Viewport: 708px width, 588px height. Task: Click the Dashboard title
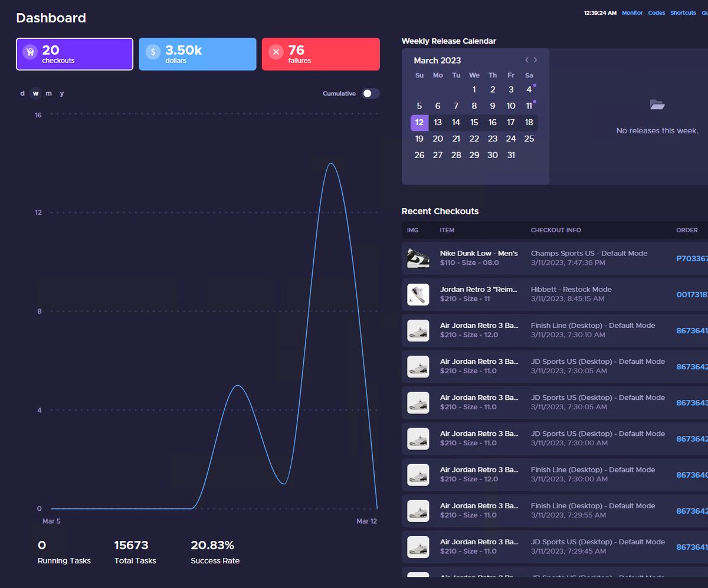coord(51,18)
